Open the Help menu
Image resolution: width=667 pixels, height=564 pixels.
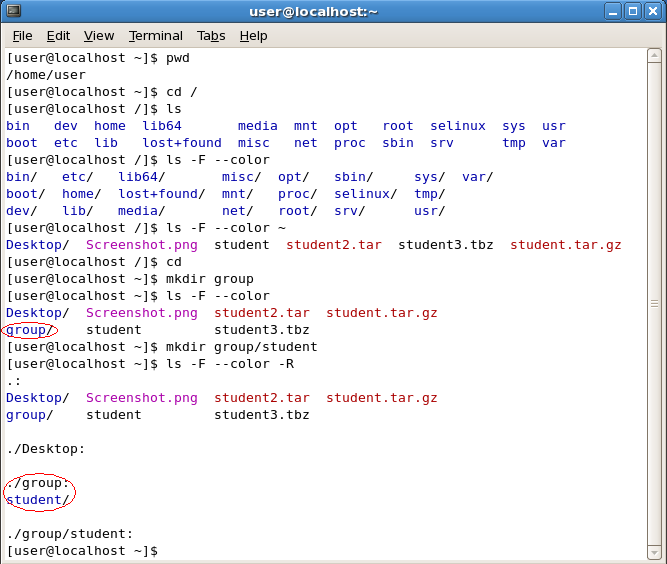254,36
